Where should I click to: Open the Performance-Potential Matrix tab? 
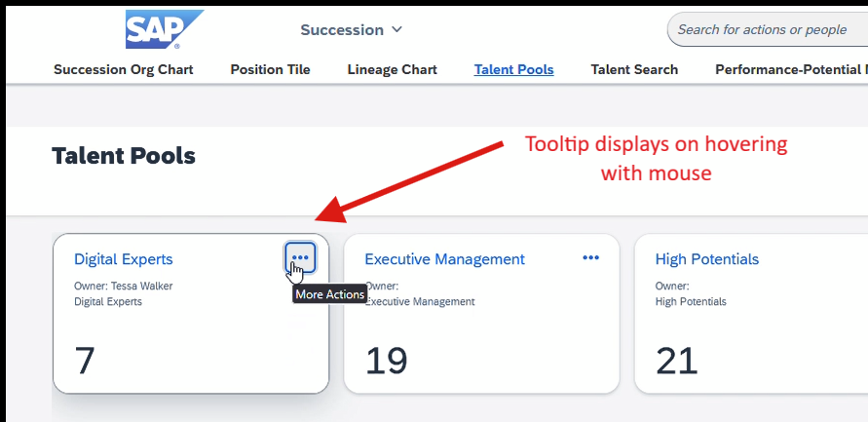[792, 70]
